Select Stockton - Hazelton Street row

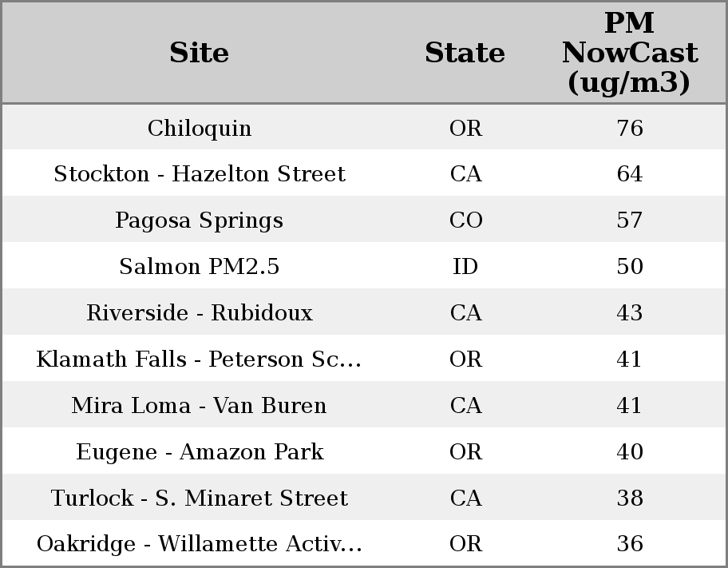(x=200, y=174)
